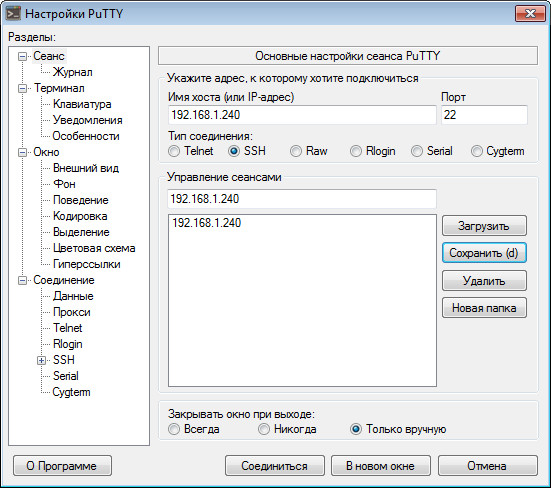Create folder with Новая папка button
Image resolution: width=551 pixels, height=488 pixels.
pos(484,308)
